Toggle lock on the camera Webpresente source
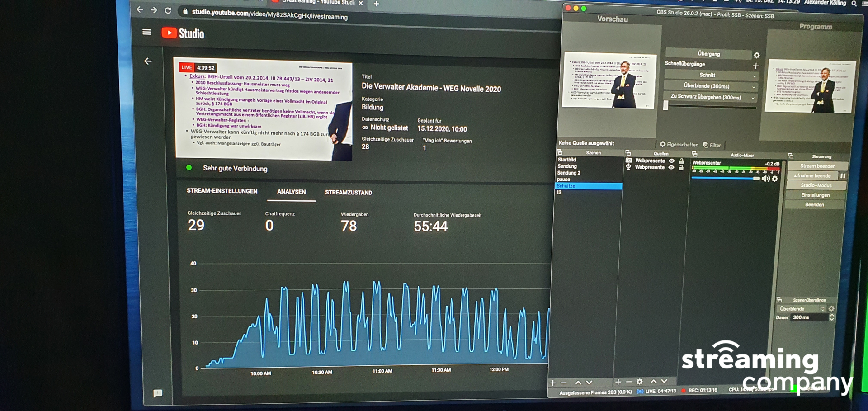 [x=681, y=161]
